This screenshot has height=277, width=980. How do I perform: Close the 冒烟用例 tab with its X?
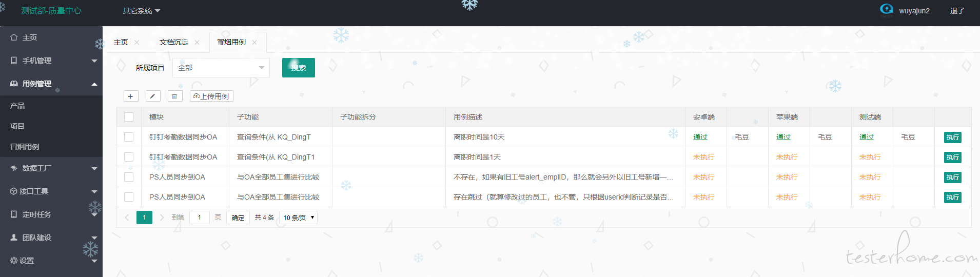(x=254, y=43)
